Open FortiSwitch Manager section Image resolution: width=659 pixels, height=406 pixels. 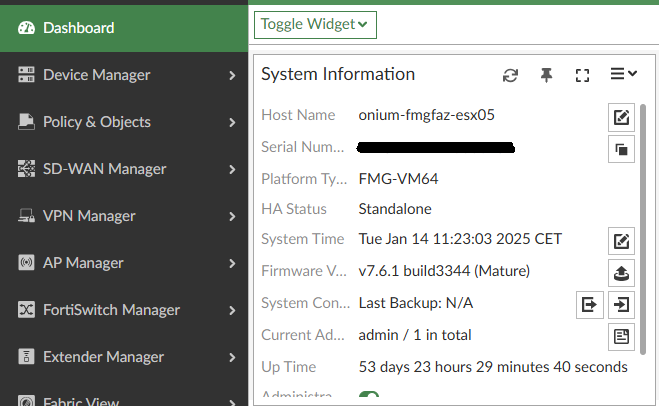[111, 310]
